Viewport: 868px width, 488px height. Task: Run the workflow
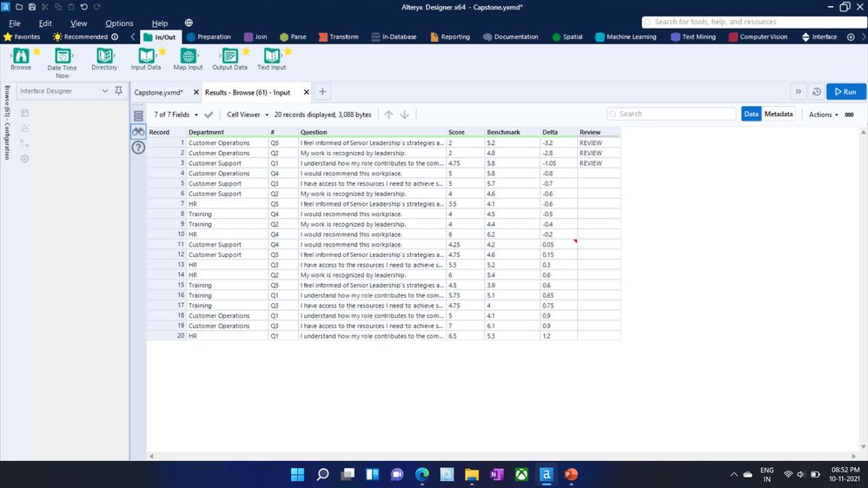[845, 92]
